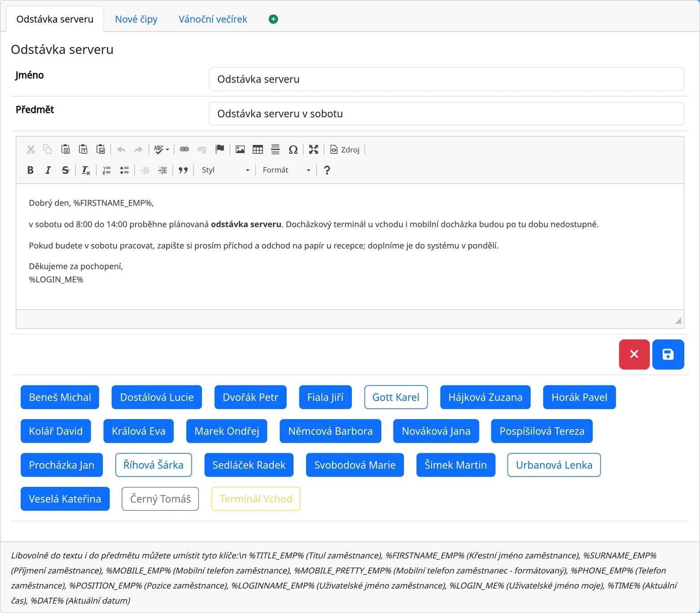Click the Cut icon in editor toolbar
700x613 pixels.
[x=31, y=149]
